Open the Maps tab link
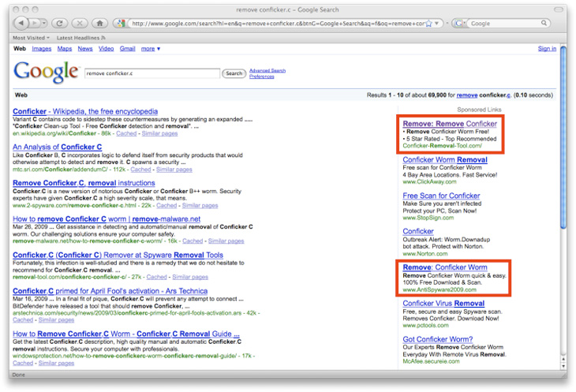The height and width of the screenshot is (392, 576). coord(65,49)
